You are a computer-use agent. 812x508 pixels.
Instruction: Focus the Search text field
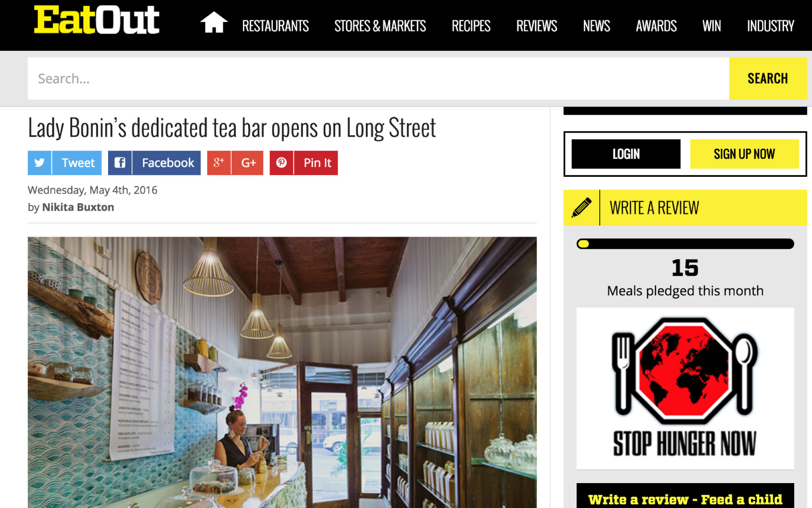tap(379, 78)
